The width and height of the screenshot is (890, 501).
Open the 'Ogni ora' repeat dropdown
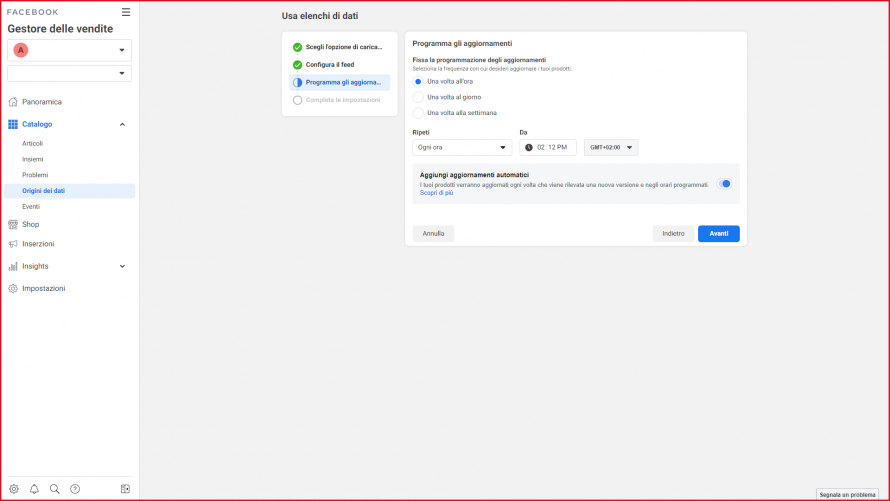(462, 147)
